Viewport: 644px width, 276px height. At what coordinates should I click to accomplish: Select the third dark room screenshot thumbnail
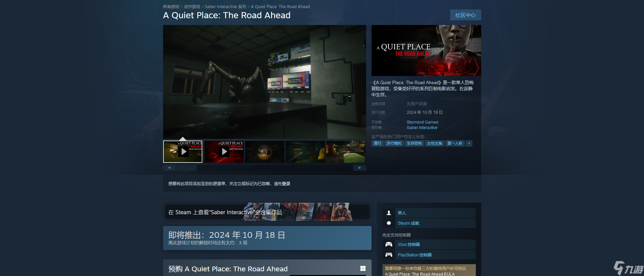pos(264,152)
